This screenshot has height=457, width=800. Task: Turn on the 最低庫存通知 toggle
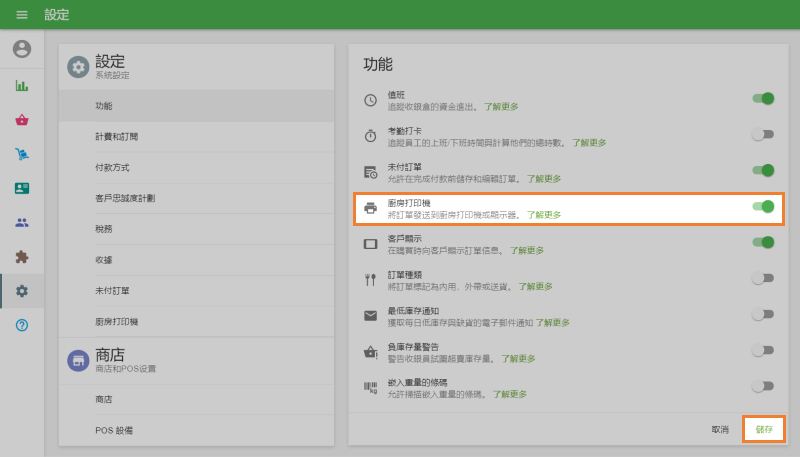[763, 314]
